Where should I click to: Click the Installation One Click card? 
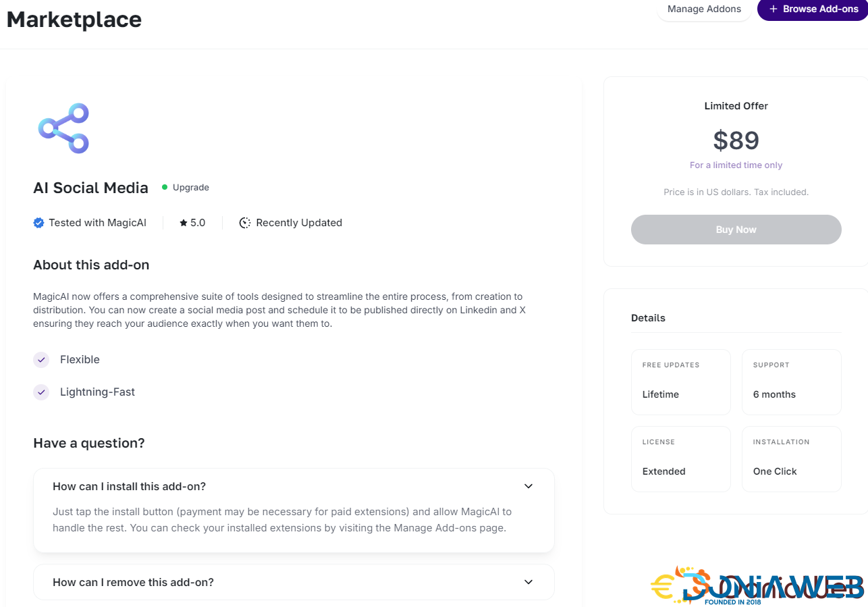tap(791, 458)
